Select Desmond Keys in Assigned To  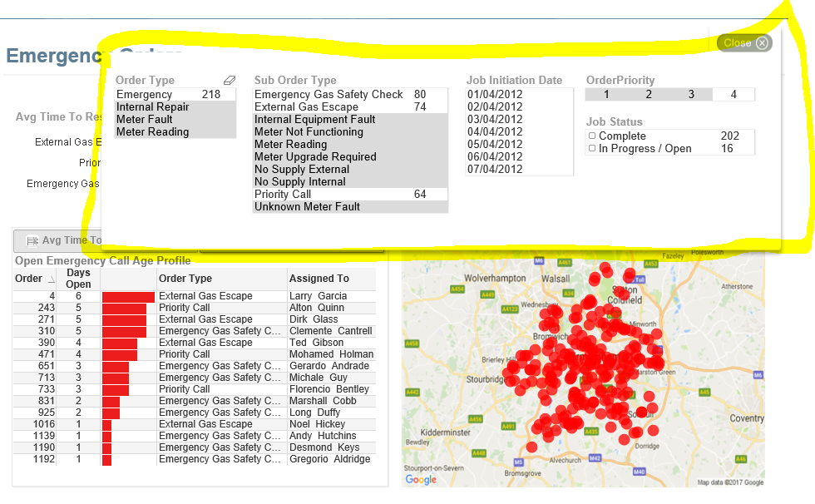[324, 448]
